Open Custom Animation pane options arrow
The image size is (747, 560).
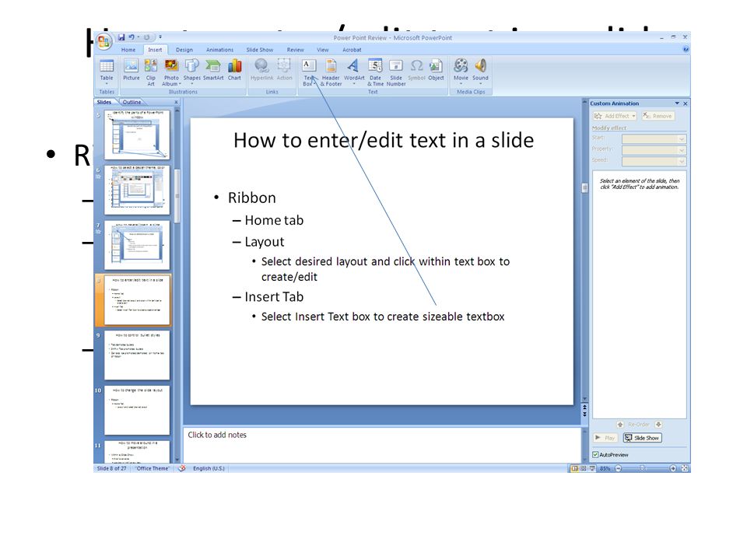pos(676,103)
